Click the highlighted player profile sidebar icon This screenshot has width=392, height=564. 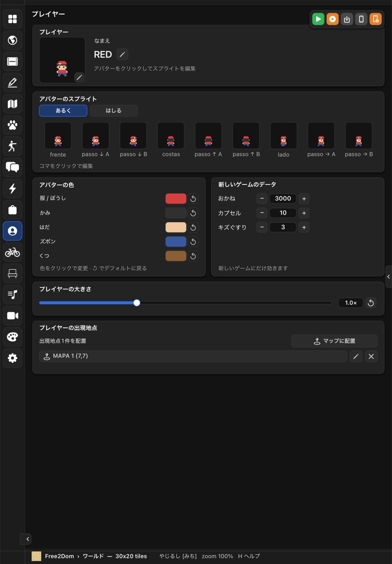(13, 231)
